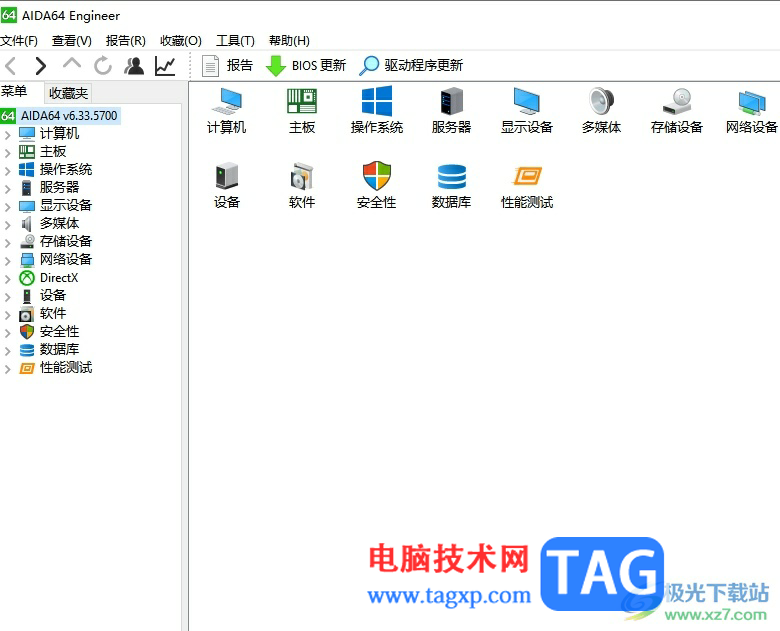This screenshot has height=631, width=780.
Task: Open the 操作系统 Windows icon in main pane
Action: [x=377, y=101]
